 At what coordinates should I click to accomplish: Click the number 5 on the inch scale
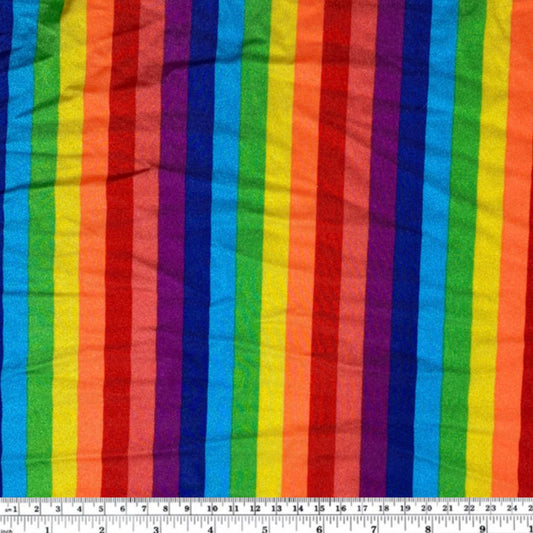pyautogui.click(x=265, y=529)
